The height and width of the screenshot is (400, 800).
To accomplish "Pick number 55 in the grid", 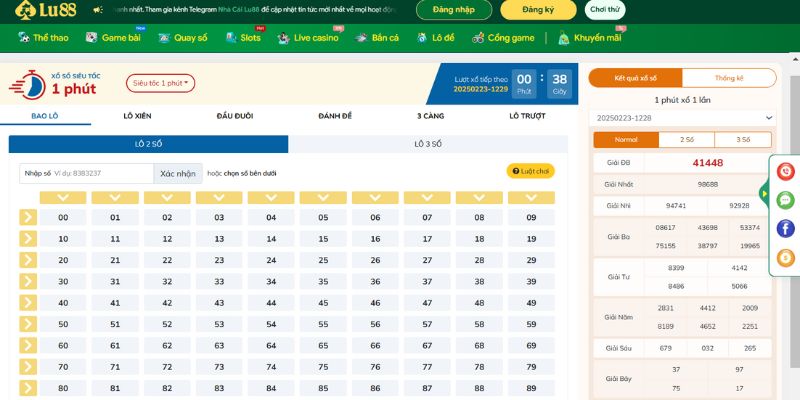I will (x=323, y=324).
